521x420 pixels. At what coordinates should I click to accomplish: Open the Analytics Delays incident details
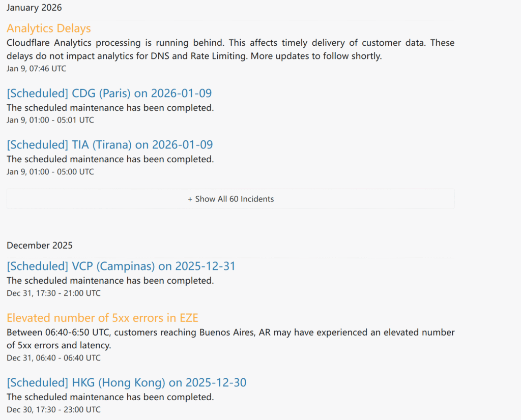point(48,28)
